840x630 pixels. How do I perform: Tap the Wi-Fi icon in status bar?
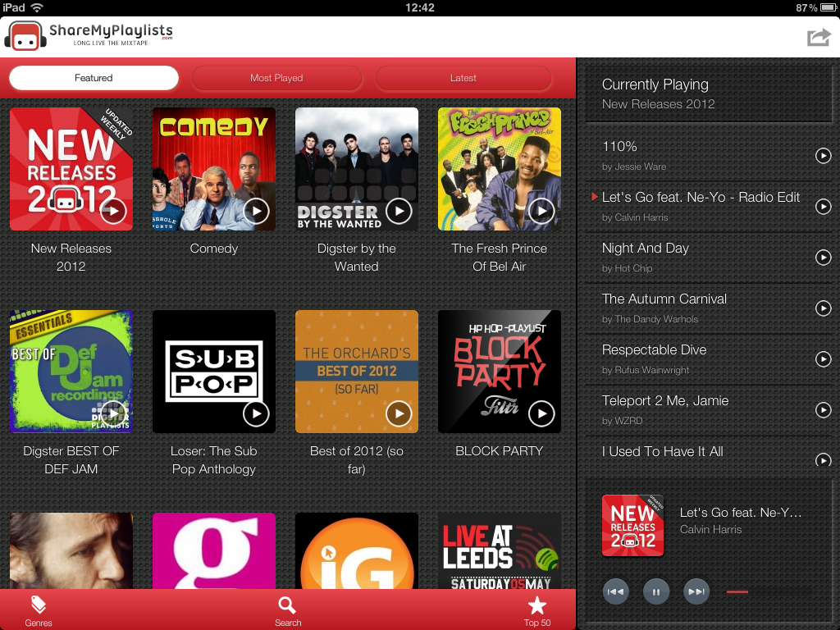(x=37, y=7)
